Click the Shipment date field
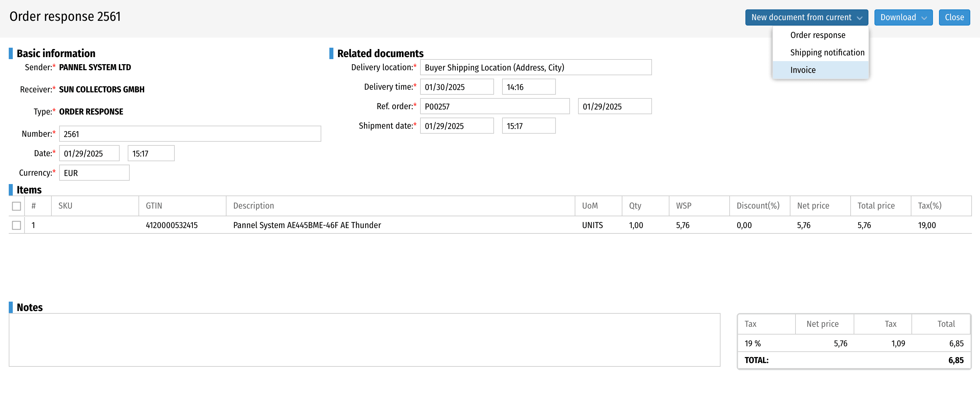This screenshot has height=397, width=980. tap(456, 126)
